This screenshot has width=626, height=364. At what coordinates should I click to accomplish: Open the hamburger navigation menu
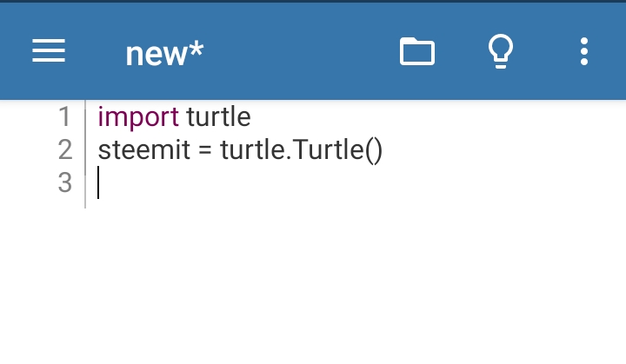49,50
